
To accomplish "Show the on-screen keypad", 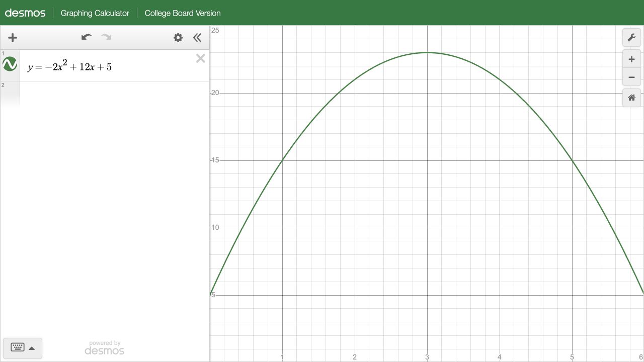I will (23, 348).
